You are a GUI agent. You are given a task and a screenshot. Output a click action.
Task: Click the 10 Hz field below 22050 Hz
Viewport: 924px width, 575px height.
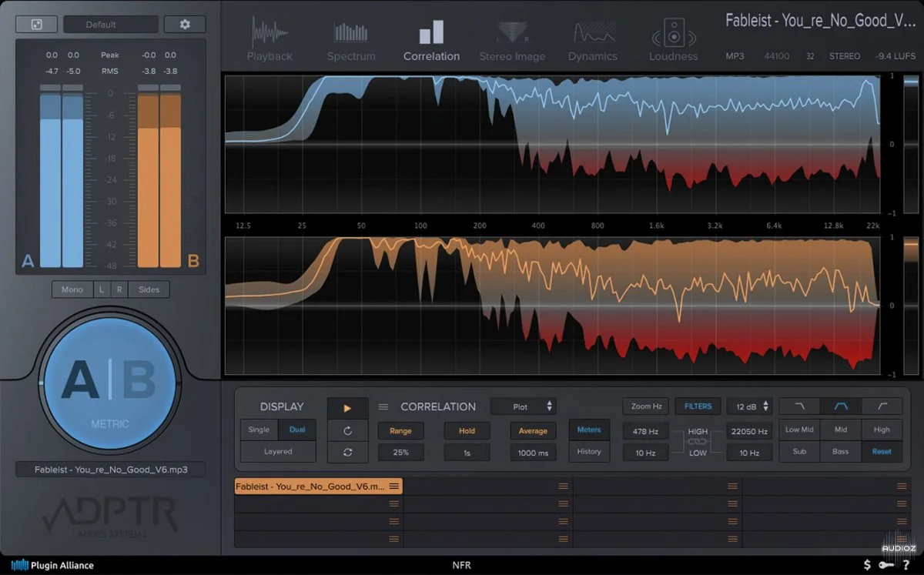[x=749, y=453]
